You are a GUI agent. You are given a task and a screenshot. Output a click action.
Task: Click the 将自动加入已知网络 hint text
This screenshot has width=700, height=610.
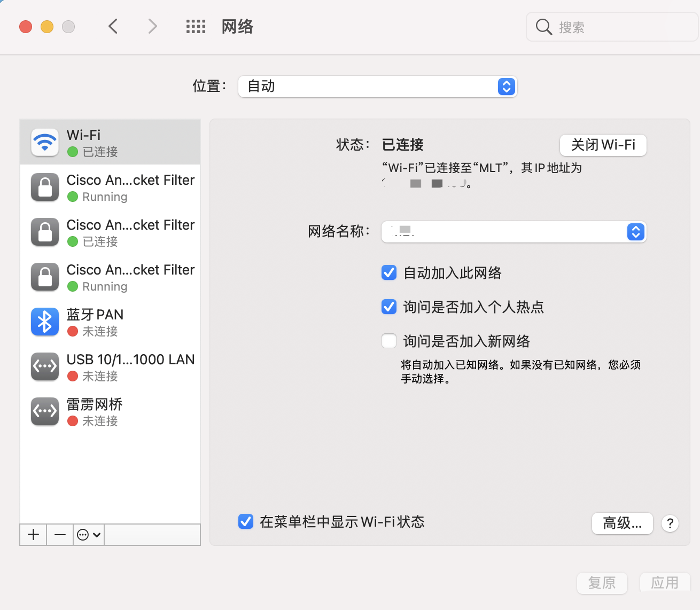tap(521, 372)
